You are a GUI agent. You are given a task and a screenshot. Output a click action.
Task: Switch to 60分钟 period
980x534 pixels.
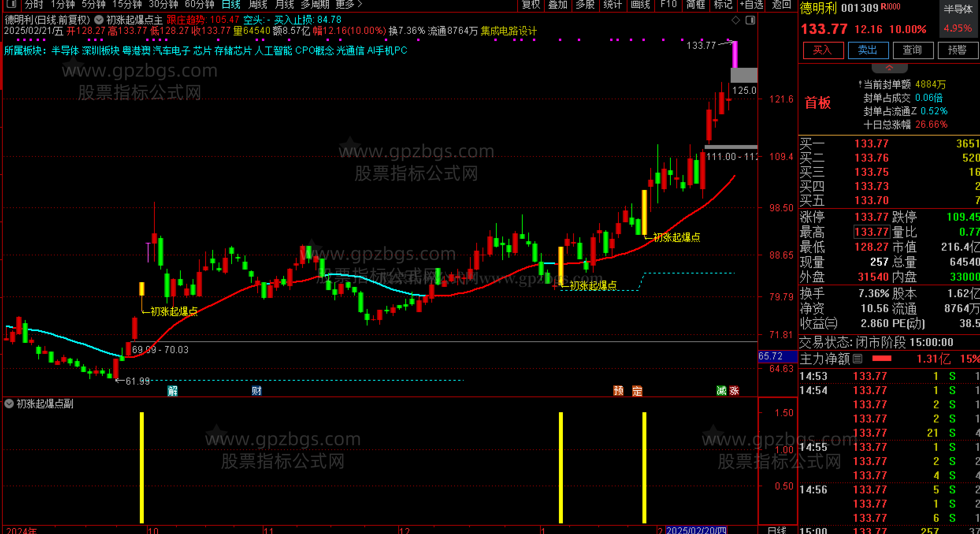200,4
